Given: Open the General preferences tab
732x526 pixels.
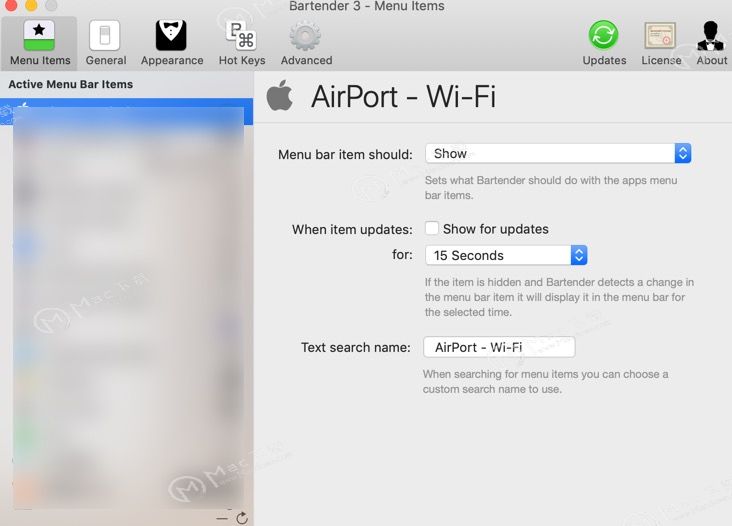Looking at the screenshot, I should [x=106, y=43].
